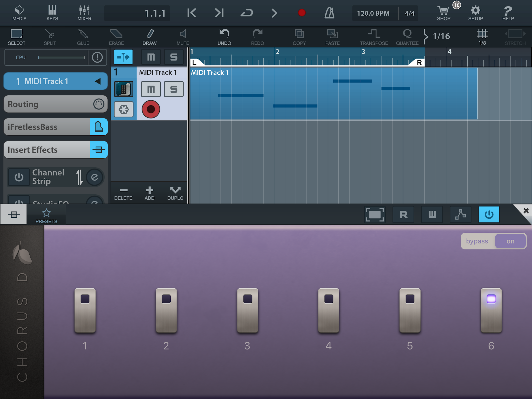
Task: Toggle the global auto-scroll follow button
Action: click(x=123, y=57)
